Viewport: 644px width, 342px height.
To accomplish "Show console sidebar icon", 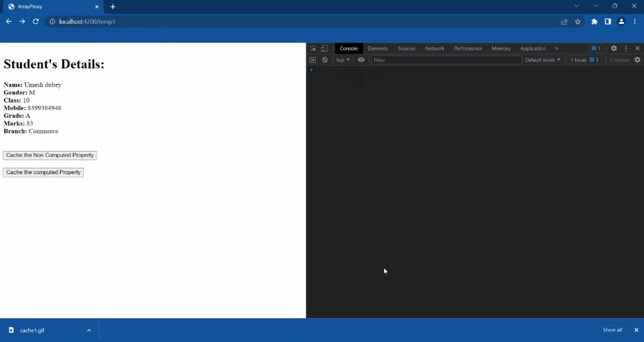I will 313,60.
